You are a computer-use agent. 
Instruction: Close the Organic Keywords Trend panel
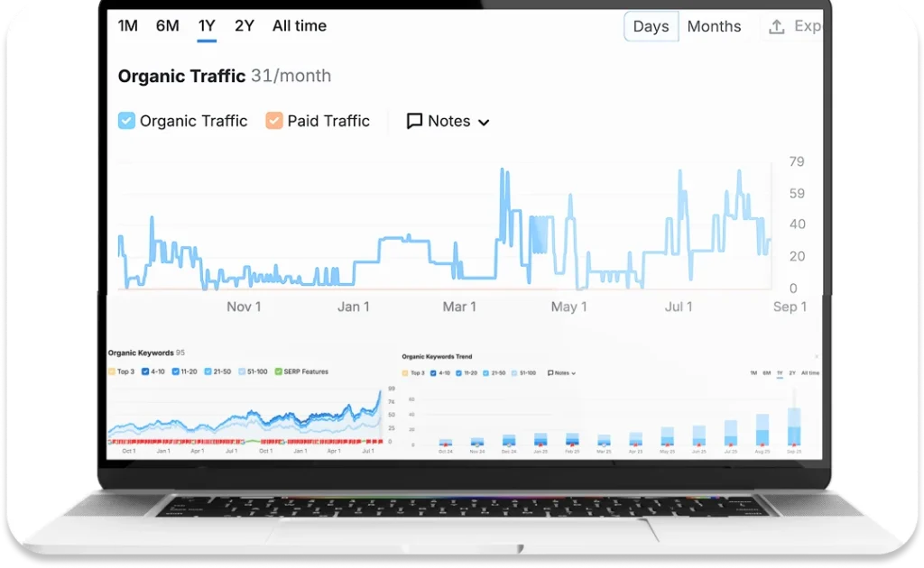point(817,357)
